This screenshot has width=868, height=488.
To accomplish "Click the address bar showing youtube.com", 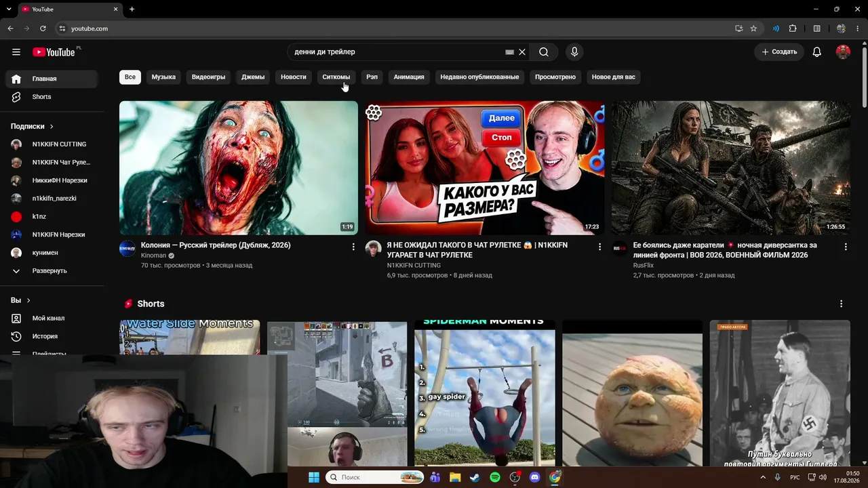I will click(x=393, y=28).
